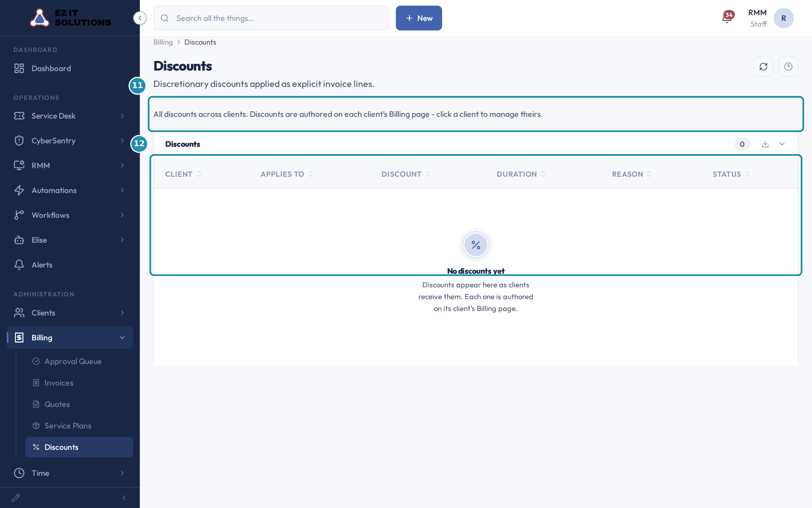Viewport: 812px width, 508px height.
Task: Open notifications bell with 34 badge
Action: 727,17
